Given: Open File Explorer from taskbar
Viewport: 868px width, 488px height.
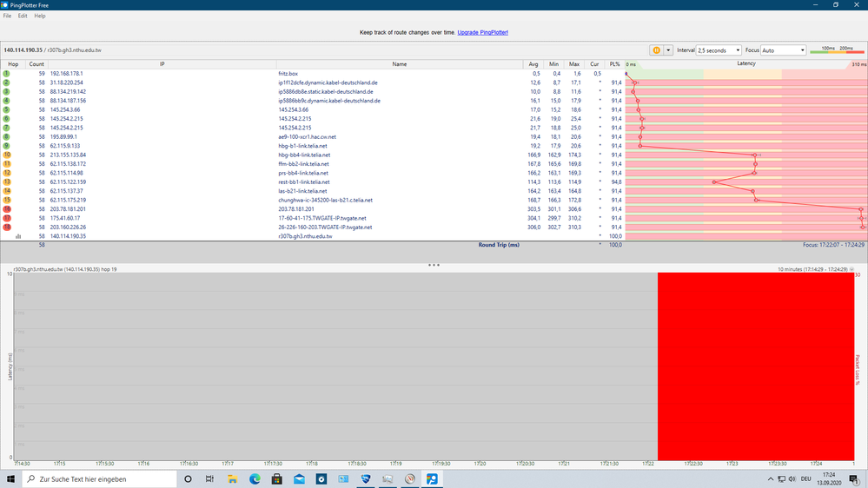Looking at the screenshot, I should click(232, 479).
